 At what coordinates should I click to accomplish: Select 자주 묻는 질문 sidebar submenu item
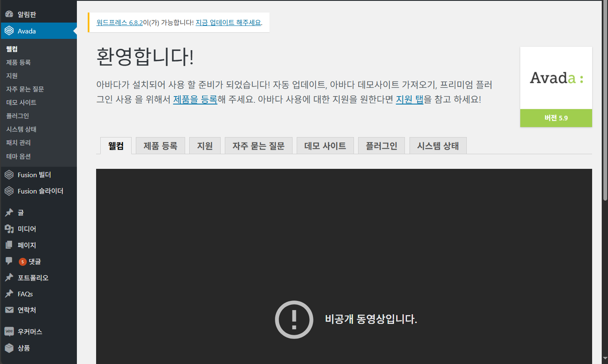(25, 89)
